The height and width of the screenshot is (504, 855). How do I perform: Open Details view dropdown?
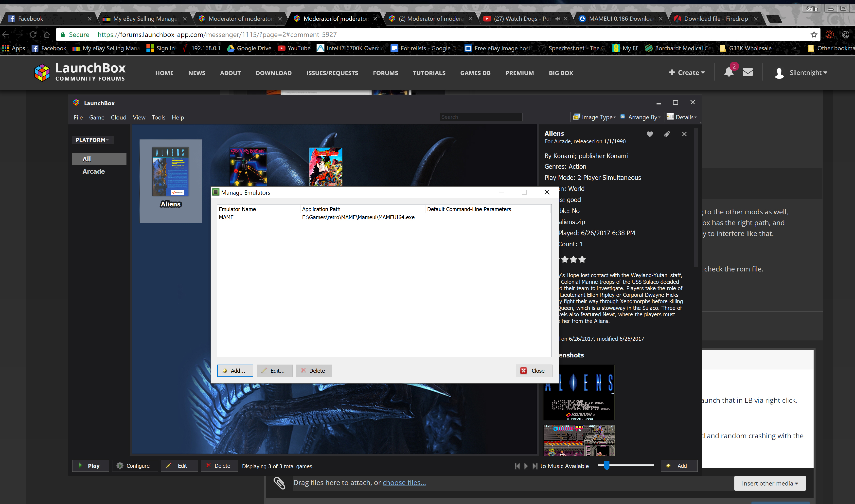tap(681, 117)
